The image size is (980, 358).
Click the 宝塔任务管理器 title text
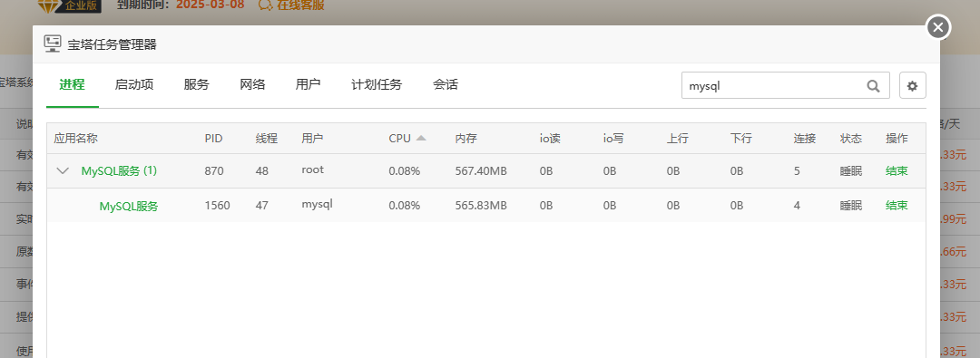tap(112, 44)
